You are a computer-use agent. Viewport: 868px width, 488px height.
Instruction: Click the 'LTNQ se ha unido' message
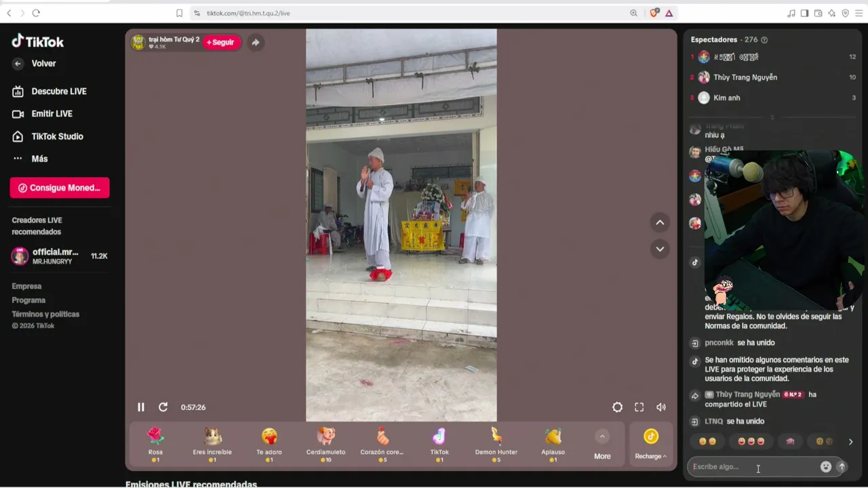click(734, 422)
